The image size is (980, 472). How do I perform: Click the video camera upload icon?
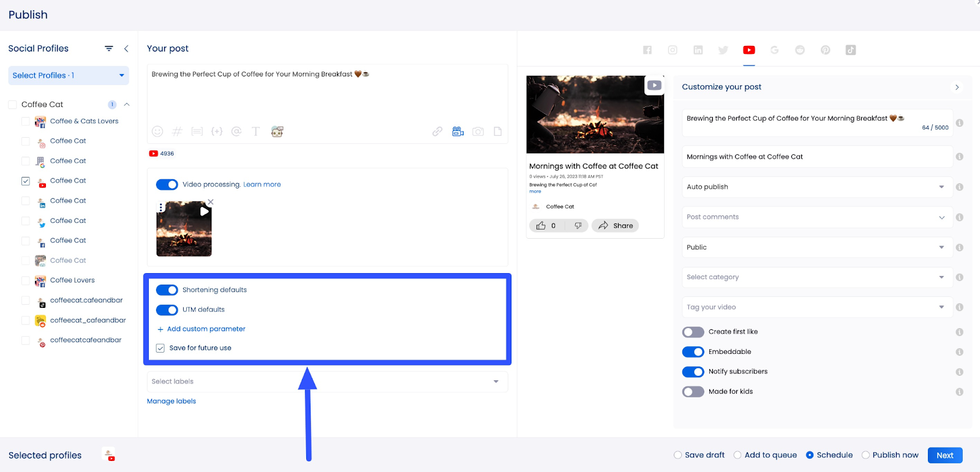click(x=458, y=132)
